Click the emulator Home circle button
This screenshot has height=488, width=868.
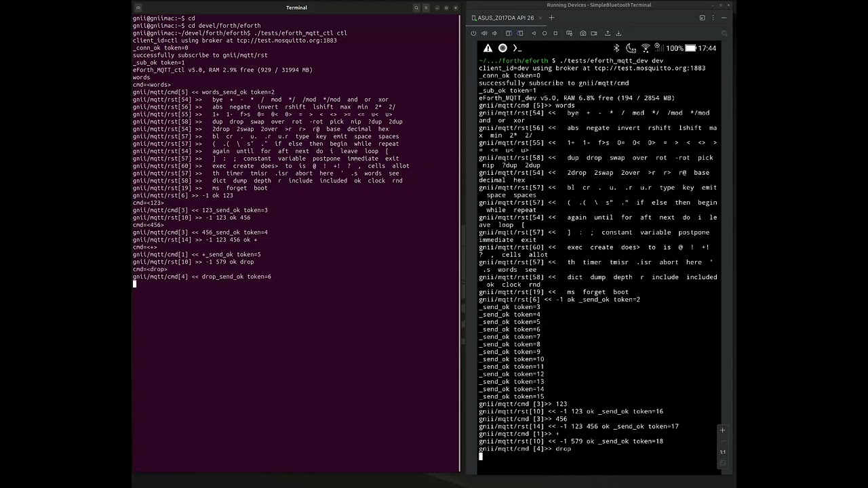click(545, 33)
